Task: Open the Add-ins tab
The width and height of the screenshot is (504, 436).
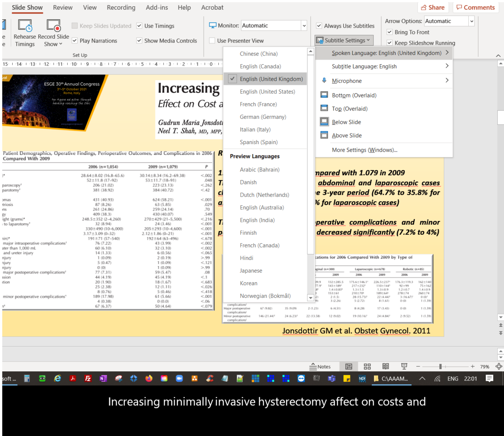Action: pos(157,8)
